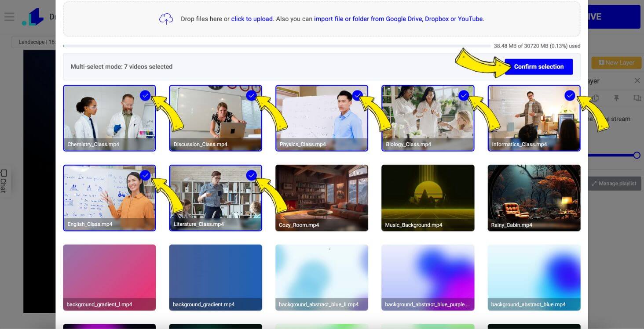Deselect Chemistry_Class.mp4 checkmark
644x329 pixels.
point(145,95)
